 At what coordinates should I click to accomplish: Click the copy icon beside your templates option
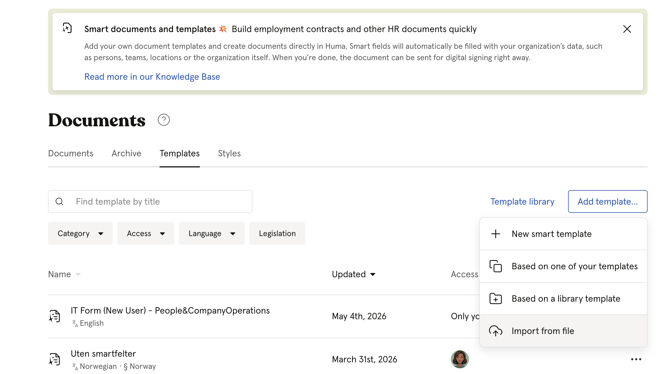[495, 266]
